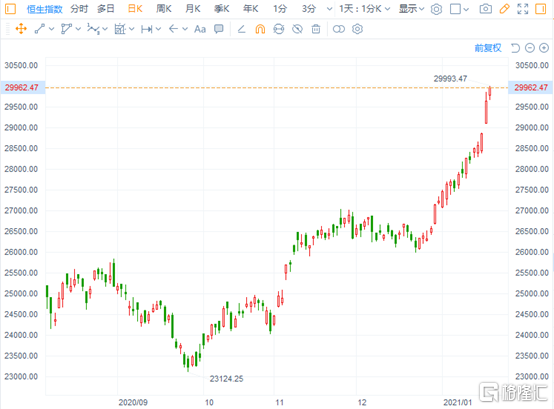Image resolution: width=554 pixels, height=409 pixels.
Task: Select the 日K daily candlestick tab
Action: click(x=135, y=9)
